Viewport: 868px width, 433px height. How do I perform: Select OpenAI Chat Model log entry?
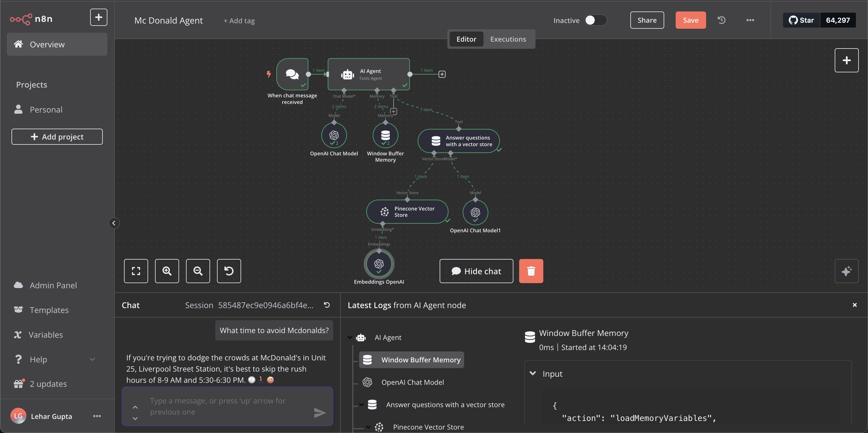tap(412, 382)
